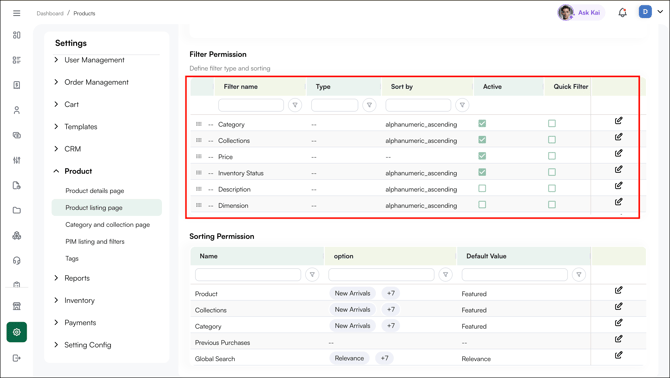Expand CRM settings section

56,149
